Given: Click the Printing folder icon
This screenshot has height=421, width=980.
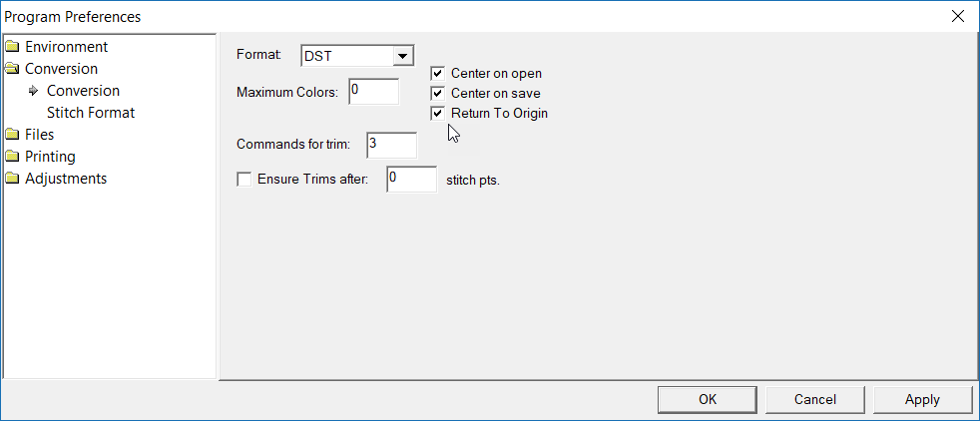Looking at the screenshot, I should pyautogui.click(x=12, y=157).
